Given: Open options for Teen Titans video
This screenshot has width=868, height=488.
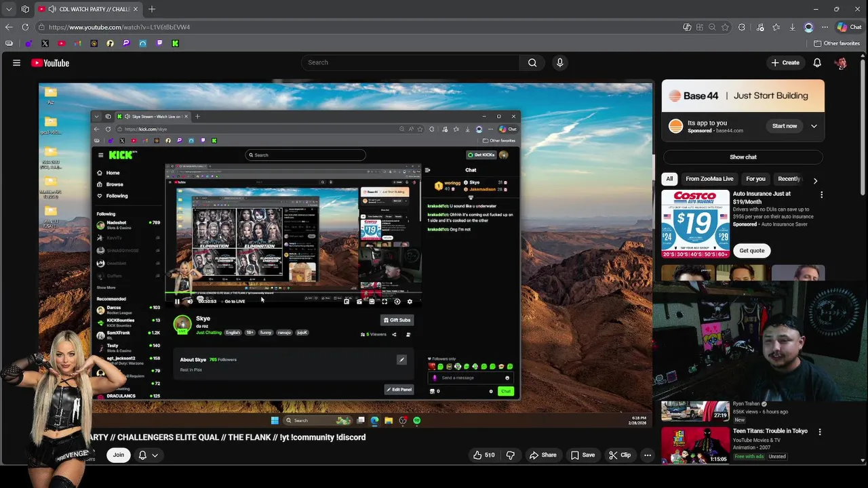Looking at the screenshot, I should coord(819,432).
